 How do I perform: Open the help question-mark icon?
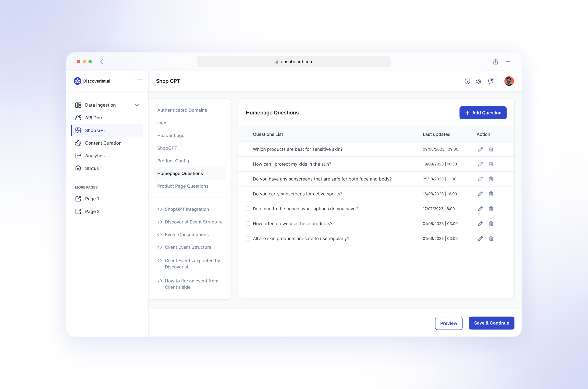pyautogui.click(x=467, y=81)
